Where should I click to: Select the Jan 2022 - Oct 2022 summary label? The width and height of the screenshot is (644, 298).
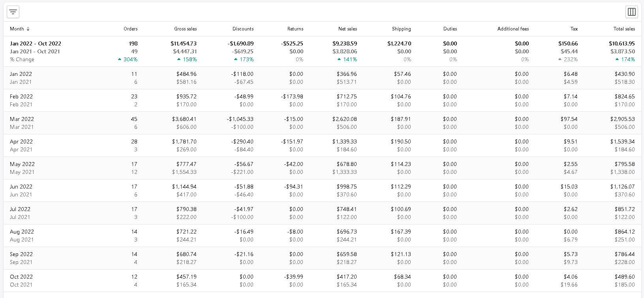pos(36,43)
